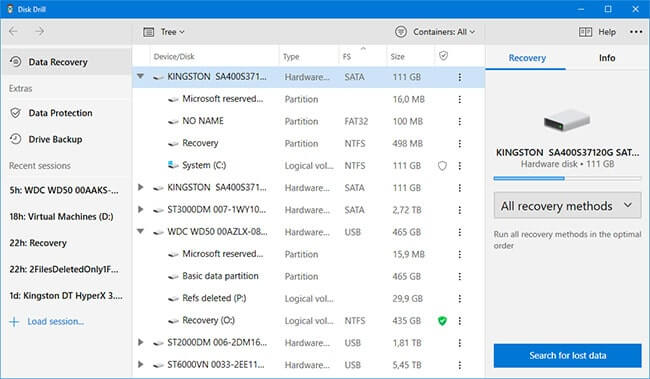Image resolution: width=650 pixels, height=379 pixels.
Task: Open recent session 1d: Kingston DT HyperX
Action: point(66,296)
